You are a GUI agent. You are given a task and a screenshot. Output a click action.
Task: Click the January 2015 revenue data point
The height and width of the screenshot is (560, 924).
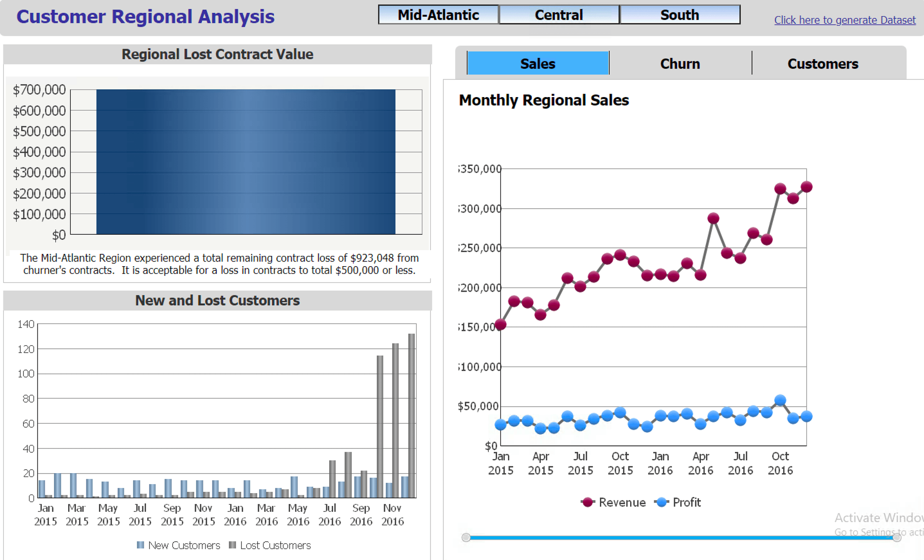[501, 325]
